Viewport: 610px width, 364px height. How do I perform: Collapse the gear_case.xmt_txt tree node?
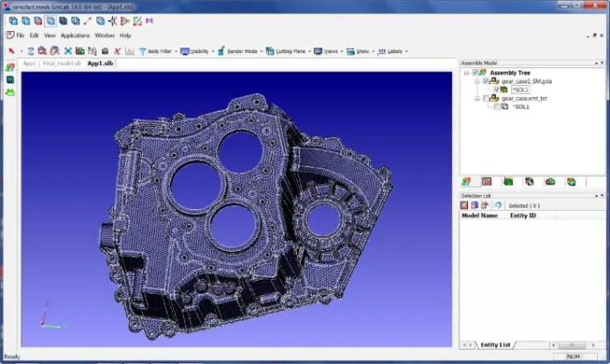click(x=475, y=98)
